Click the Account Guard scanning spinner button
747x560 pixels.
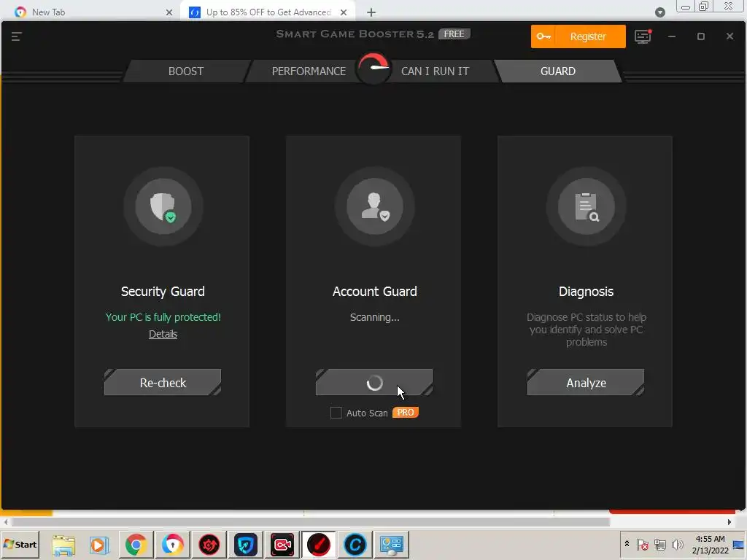tap(374, 382)
